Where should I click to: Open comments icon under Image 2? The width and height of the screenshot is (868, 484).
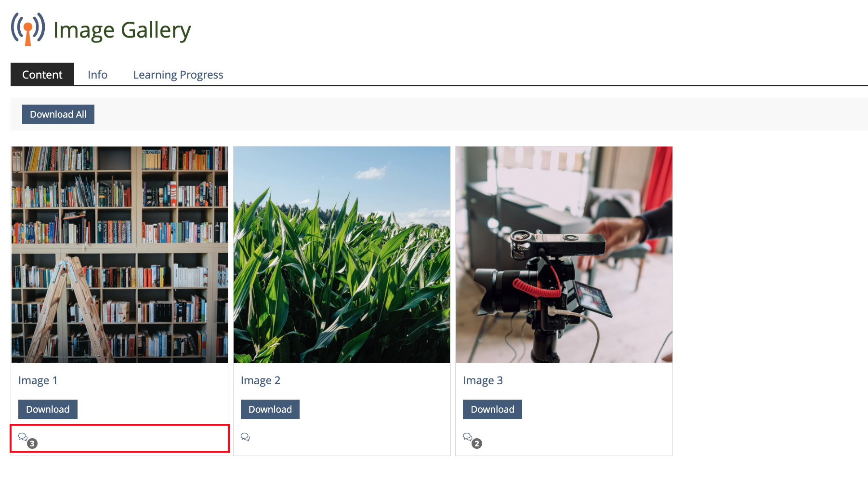pyautogui.click(x=245, y=437)
